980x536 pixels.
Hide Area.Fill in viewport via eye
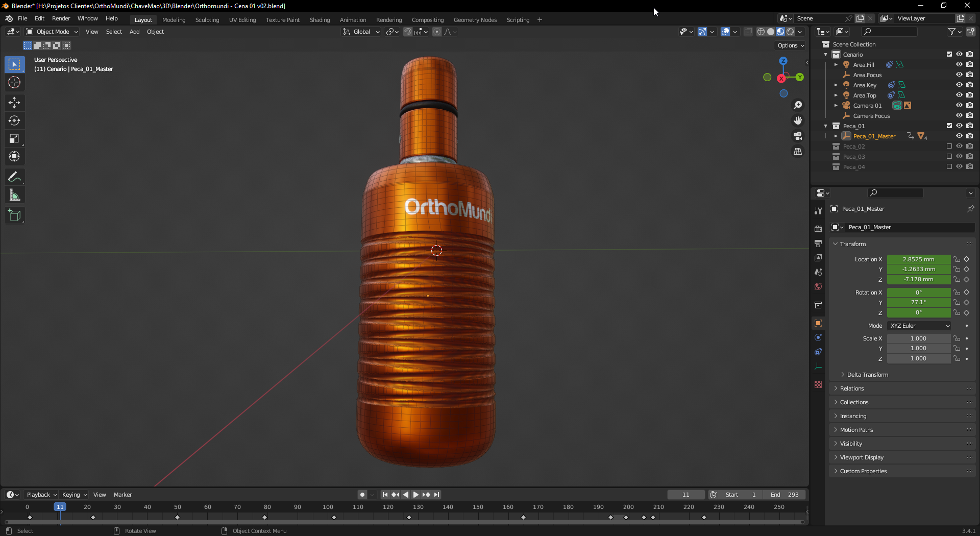959,64
